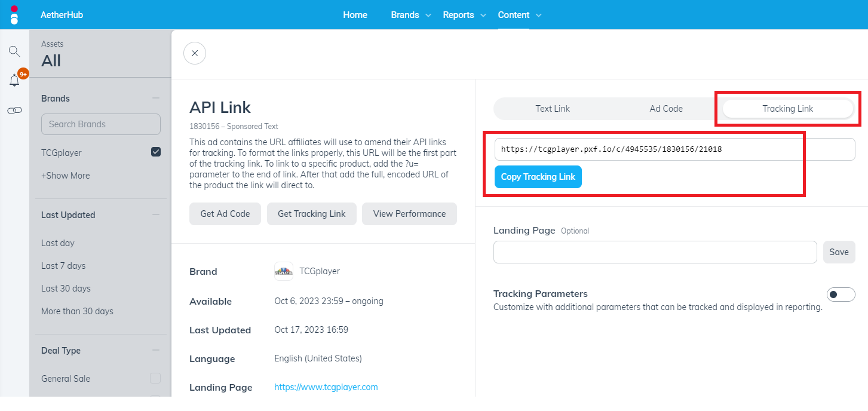868x411 pixels.
Task: Close the API Link panel with X
Action: click(195, 53)
